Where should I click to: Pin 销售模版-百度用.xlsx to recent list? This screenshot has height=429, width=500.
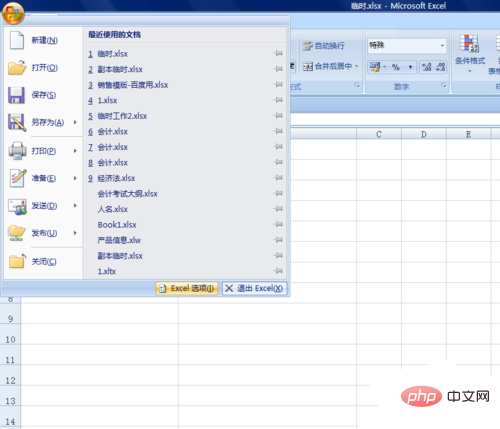[x=278, y=84]
